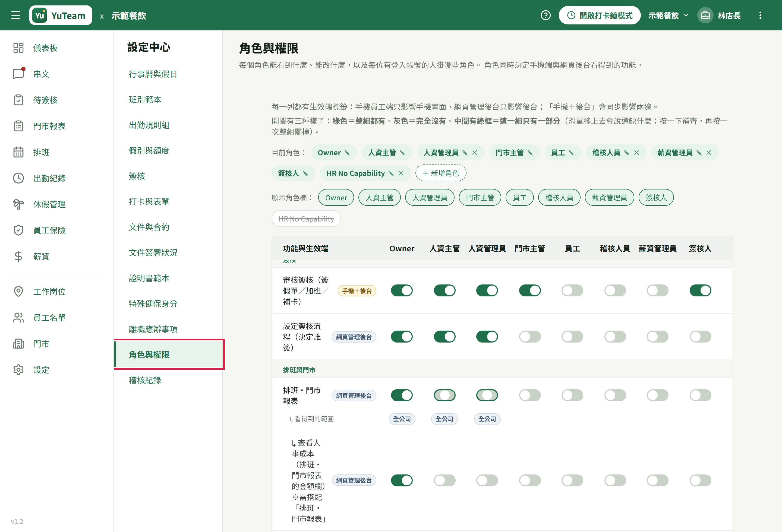Toggle 排班・門市報表 for 人資主管 column
Image resolution: width=782 pixels, height=532 pixels.
pyautogui.click(x=444, y=395)
